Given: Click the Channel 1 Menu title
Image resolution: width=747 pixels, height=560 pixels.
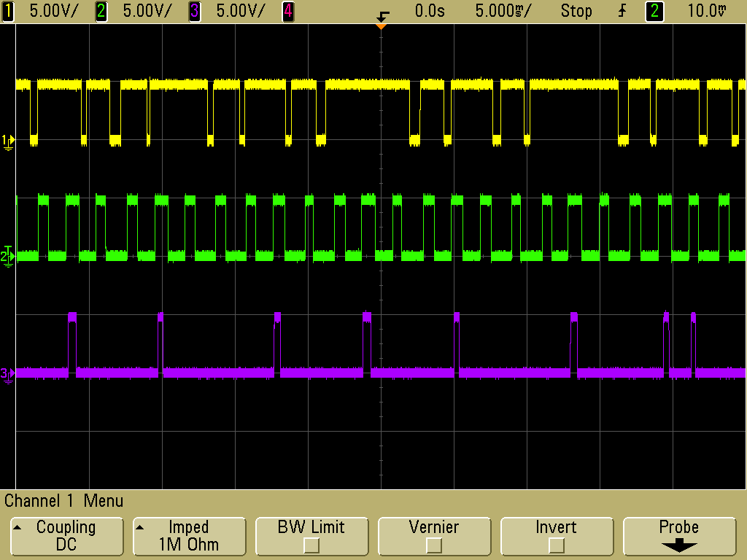Looking at the screenshot, I should [64, 501].
